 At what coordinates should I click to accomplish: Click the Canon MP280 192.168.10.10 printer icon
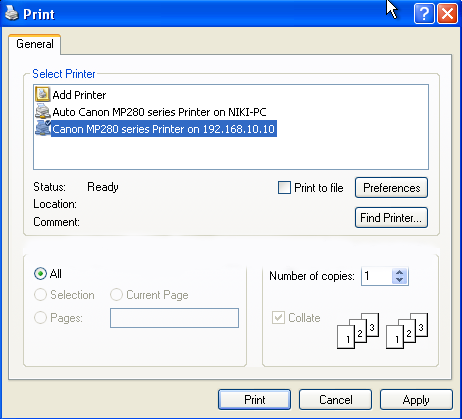(43, 129)
